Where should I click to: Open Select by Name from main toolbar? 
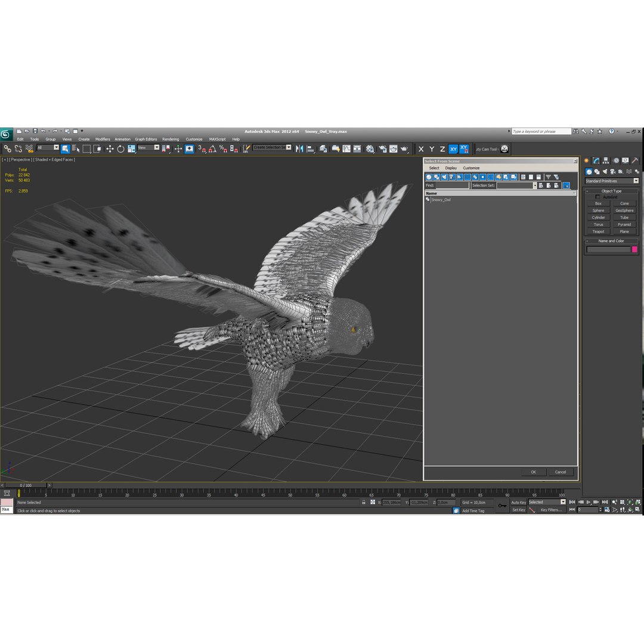pyautogui.click(x=76, y=148)
